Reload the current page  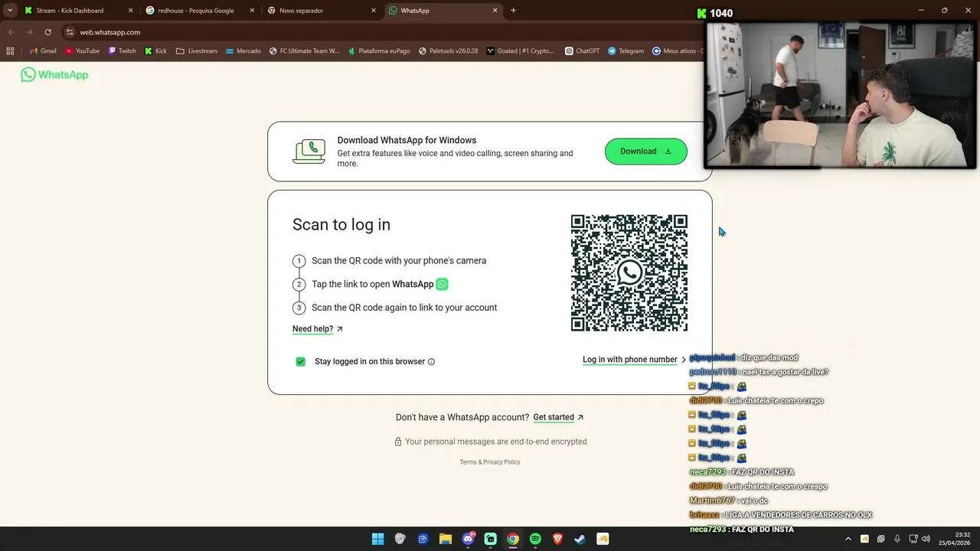click(x=47, y=32)
